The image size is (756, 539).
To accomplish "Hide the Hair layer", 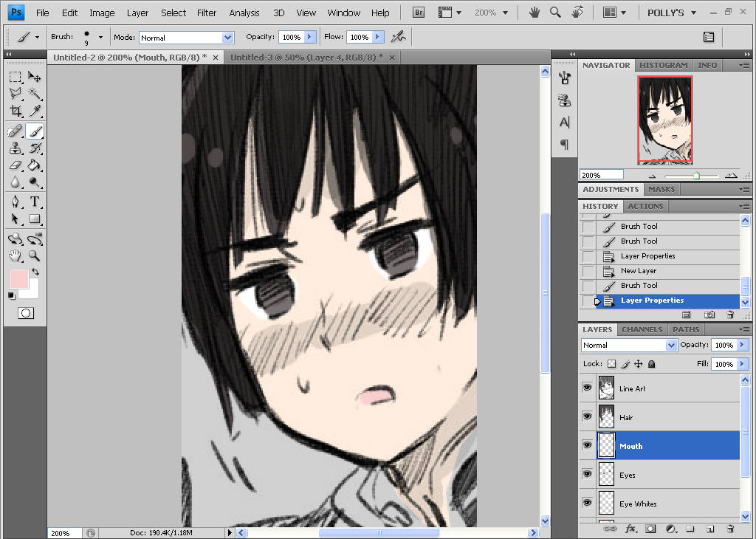I will [587, 416].
